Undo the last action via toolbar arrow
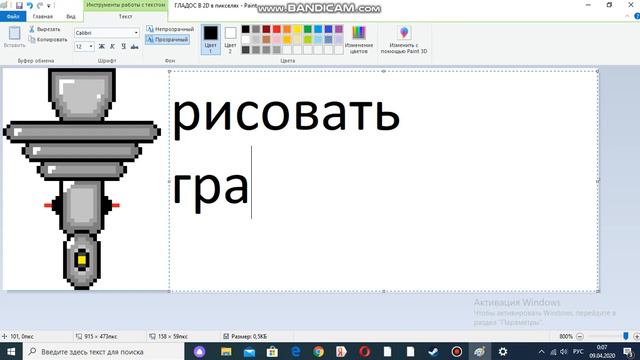 (29, 5)
